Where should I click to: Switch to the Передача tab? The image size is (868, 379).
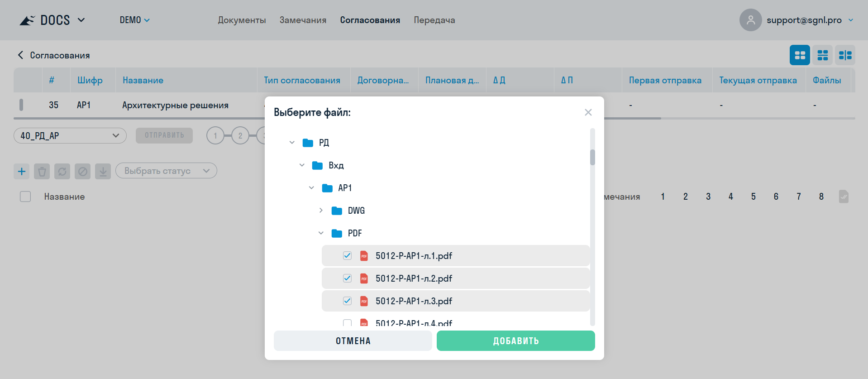click(x=434, y=20)
